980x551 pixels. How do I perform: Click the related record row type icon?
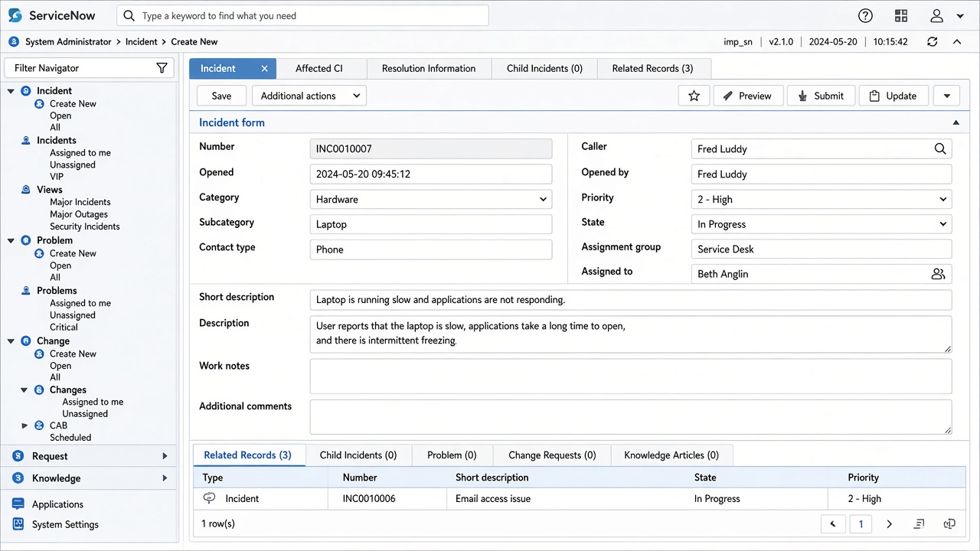209,498
